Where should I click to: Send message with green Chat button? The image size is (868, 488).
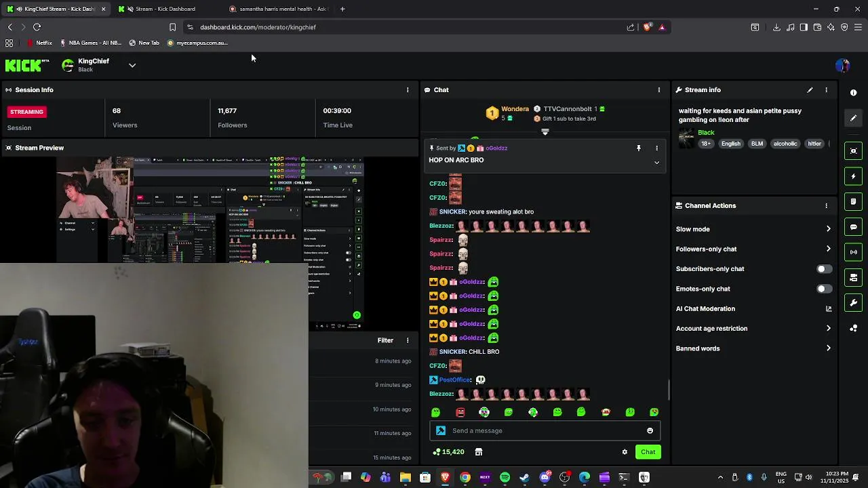click(x=648, y=452)
